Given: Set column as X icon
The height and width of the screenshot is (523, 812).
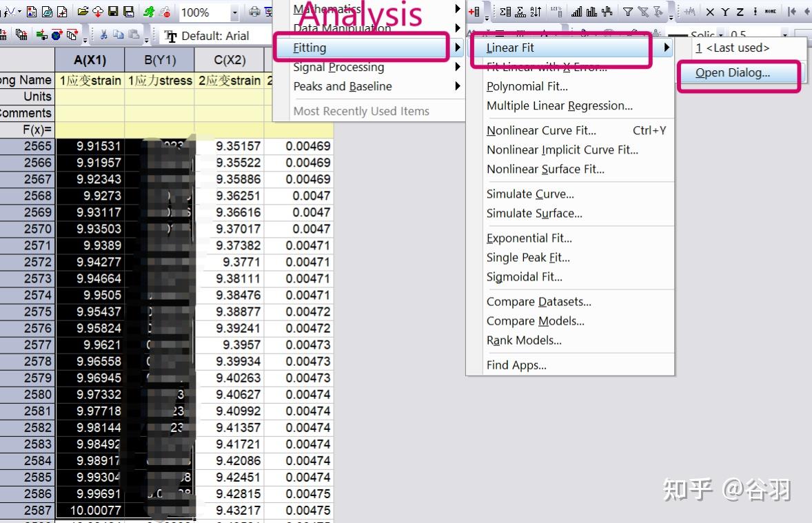Looking at the screenshot, I should 710,12.
